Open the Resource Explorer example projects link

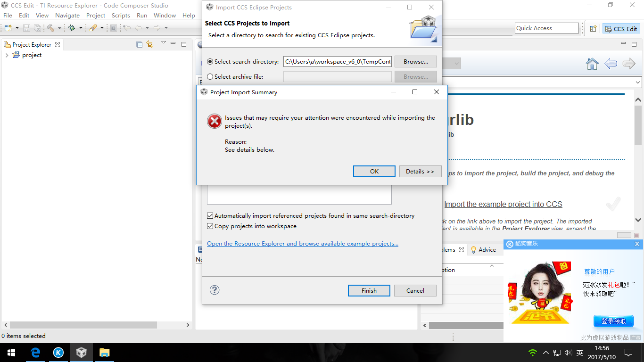303,244
